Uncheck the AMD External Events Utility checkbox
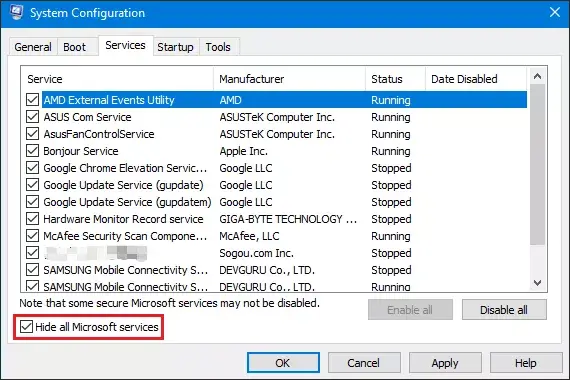Image resolution: width=570 pixels, height=380 pixels. [32, 100]
